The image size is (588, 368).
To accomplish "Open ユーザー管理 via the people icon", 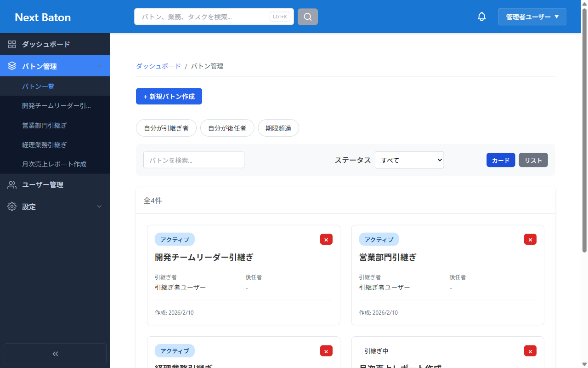I will tap(12, 184).
